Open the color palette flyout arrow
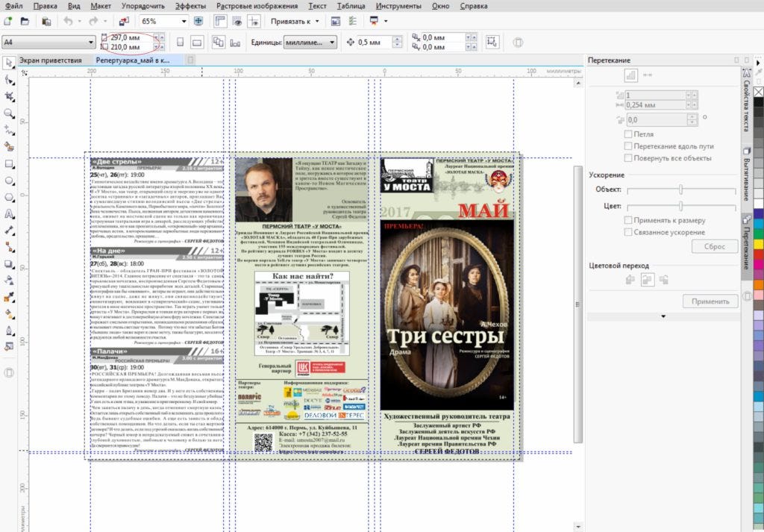Image resolution: width=764 pixels, height=532 pixels. click(758, 63)
